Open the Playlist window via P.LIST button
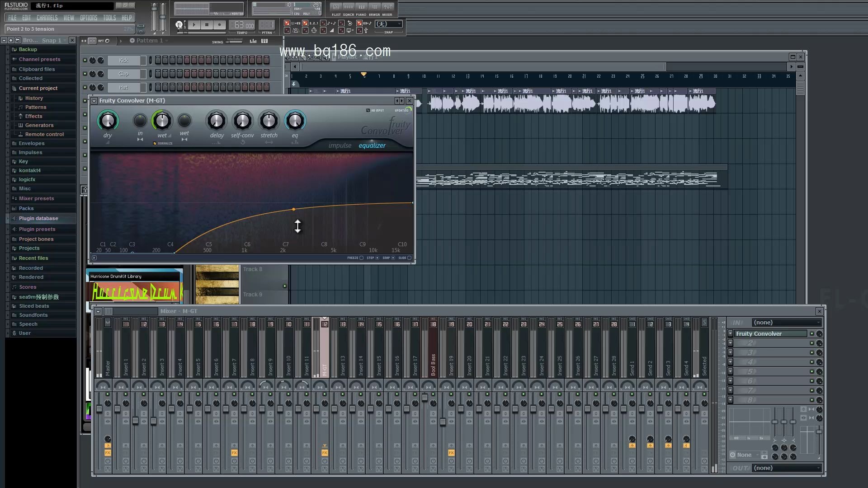This screenshot has width=868, height=488. point(336,7)
